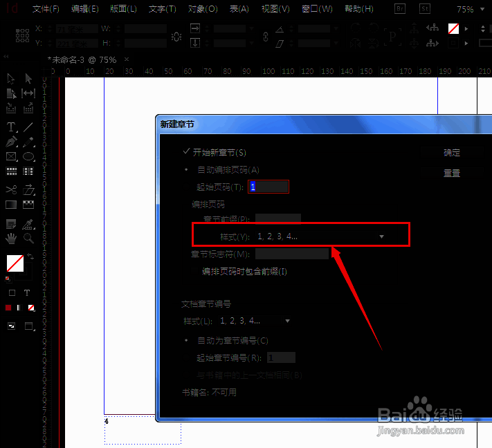Toggle 编排页码时包含前缀(I) checkbox
The image size is (492, 448).
coord(195,272)
